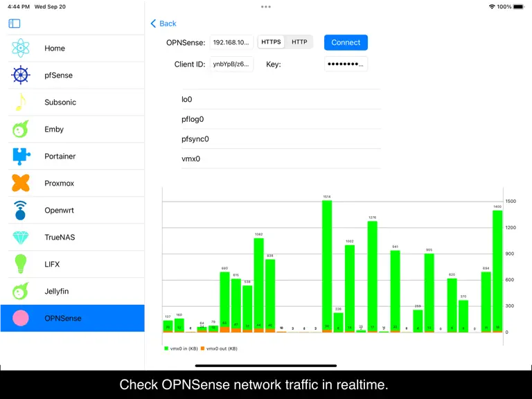532x399 pixels.
Task: Open Home in the sidebar
Action: 73,48
